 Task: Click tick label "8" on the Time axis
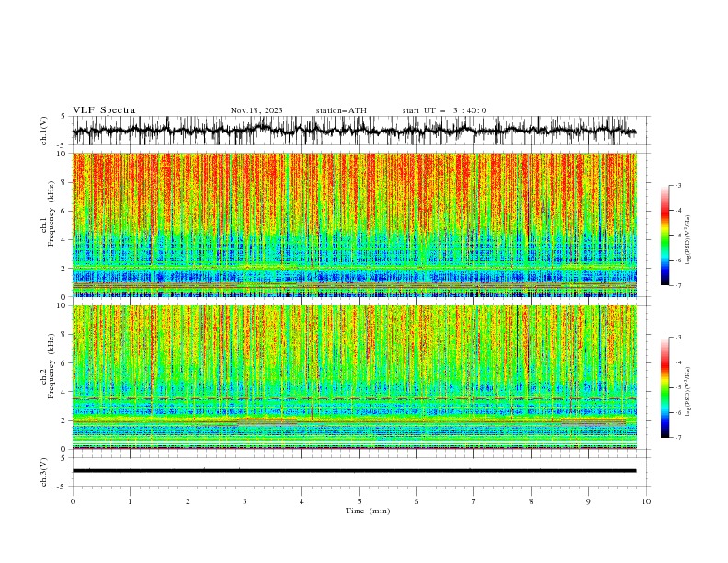(531, 501)
